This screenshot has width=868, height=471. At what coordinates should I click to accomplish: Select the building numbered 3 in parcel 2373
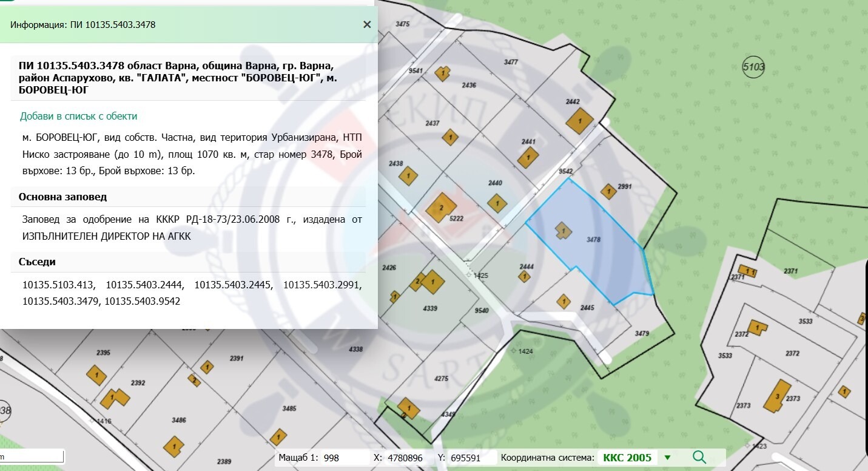(777, 396)
